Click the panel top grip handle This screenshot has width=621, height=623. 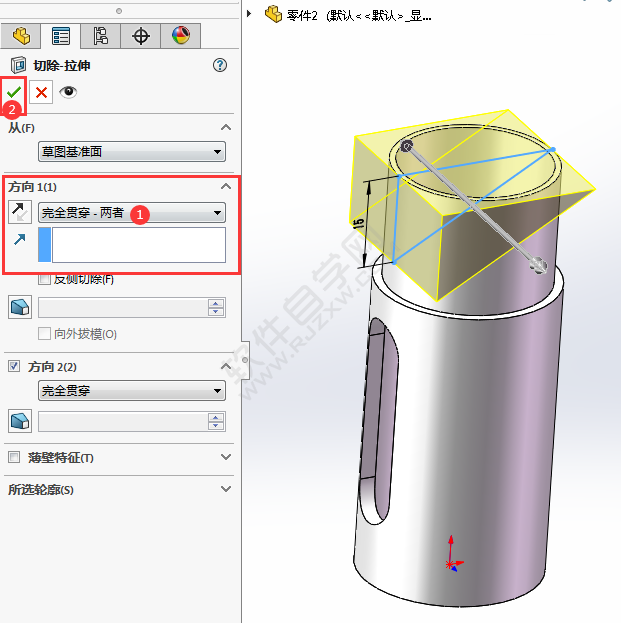[x=119, y=11]
